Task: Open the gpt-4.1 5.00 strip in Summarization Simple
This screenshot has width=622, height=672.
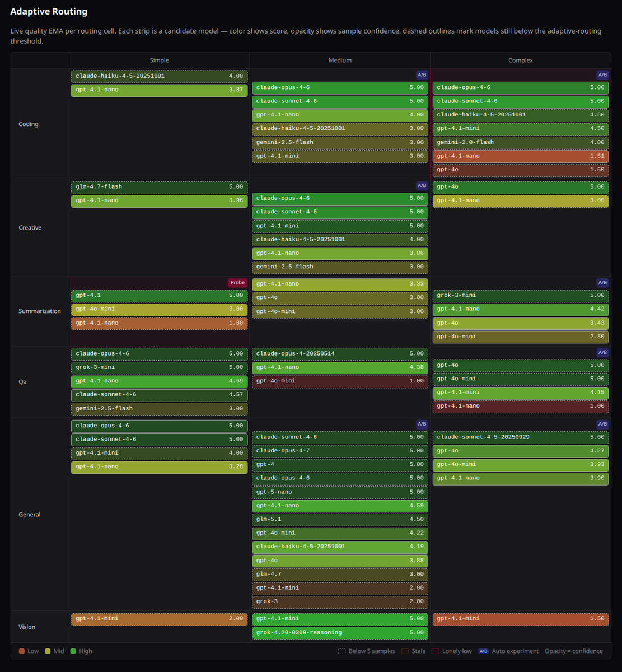Action: coord(159,296)
